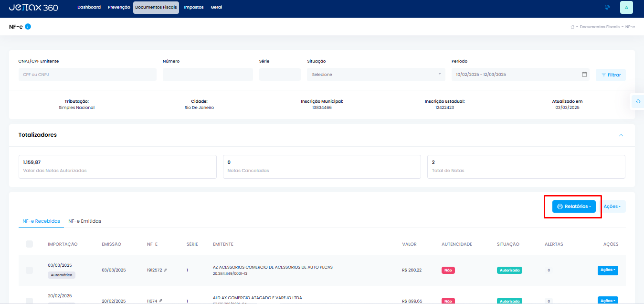Image resolution: width=644 pixels, height=304 pixels.
Task: Open the theme palette icon in header
Action: [x=607, y=7]
